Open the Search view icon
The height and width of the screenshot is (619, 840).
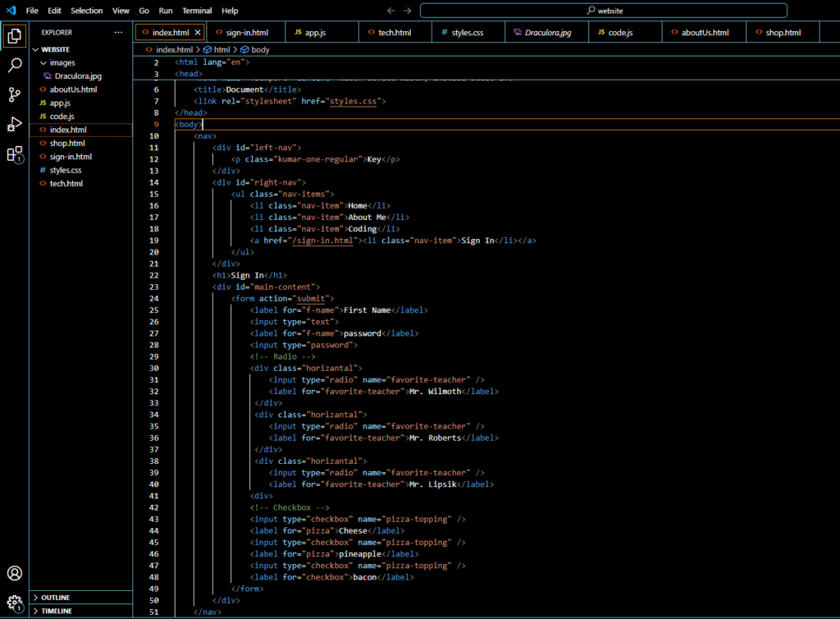[x=14, y=65]
